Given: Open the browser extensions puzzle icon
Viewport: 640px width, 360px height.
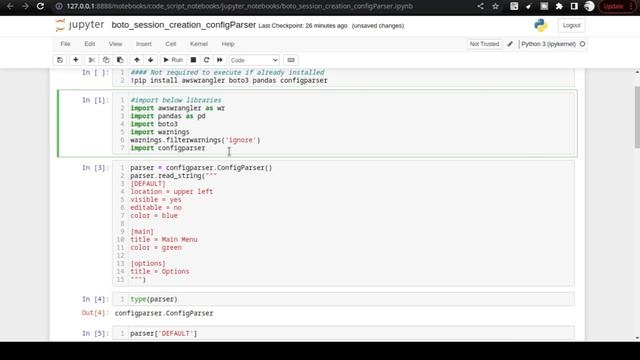Looking at the screenshot, I should (x=559, y=6).
